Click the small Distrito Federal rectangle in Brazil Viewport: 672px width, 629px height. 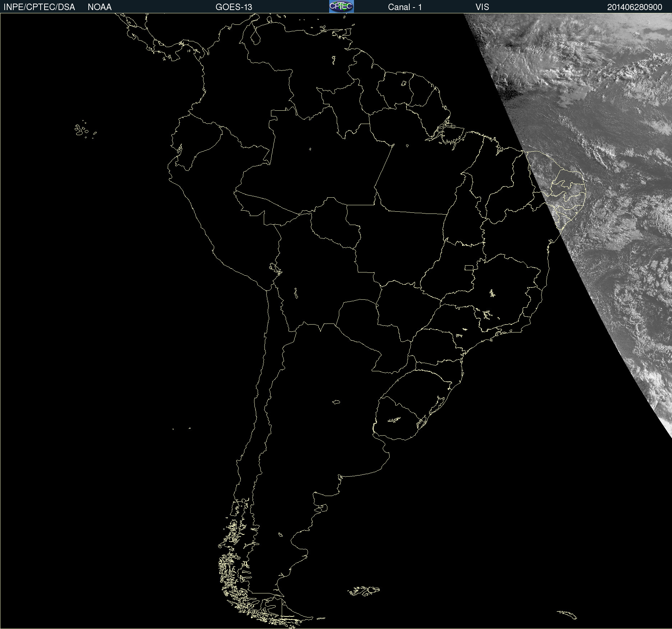(469, 267)
